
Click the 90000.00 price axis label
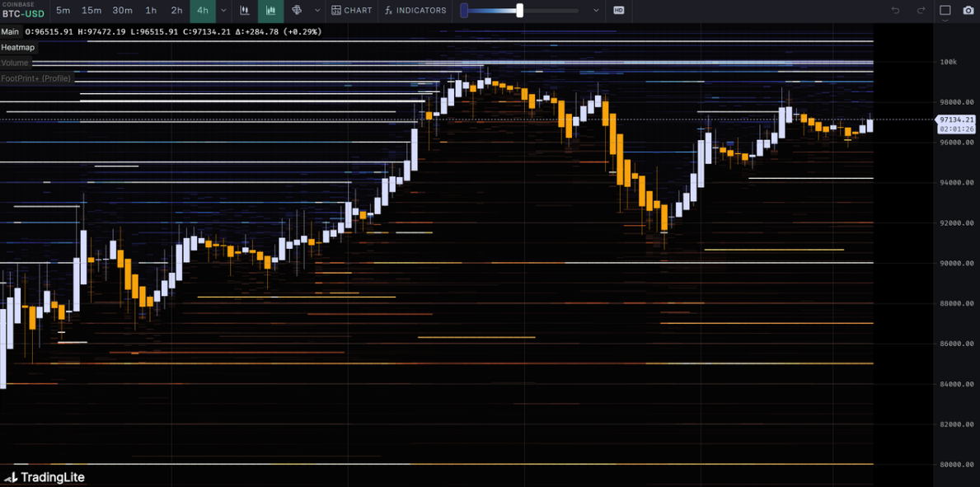(956, 263)
